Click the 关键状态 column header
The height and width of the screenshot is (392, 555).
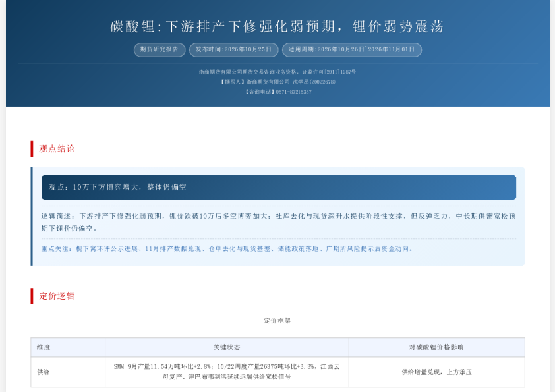click(x=227, y=347)
